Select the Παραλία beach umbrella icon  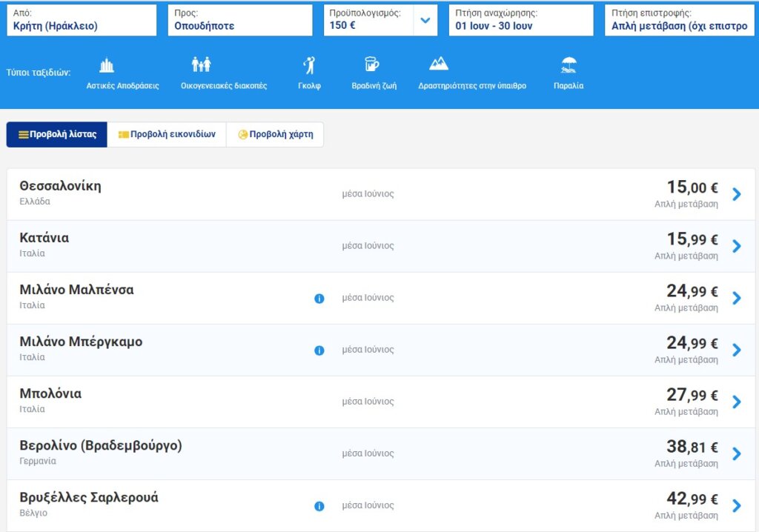pos(569,65)
